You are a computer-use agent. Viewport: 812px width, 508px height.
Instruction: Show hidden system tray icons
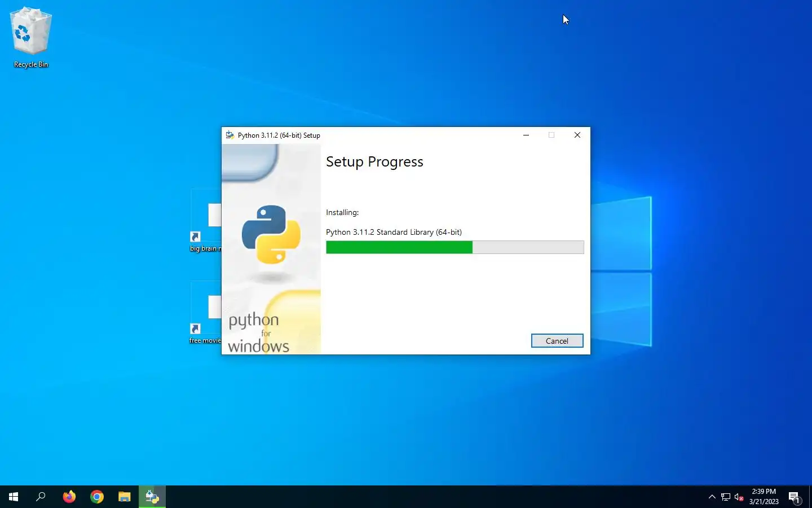[712, 497]
